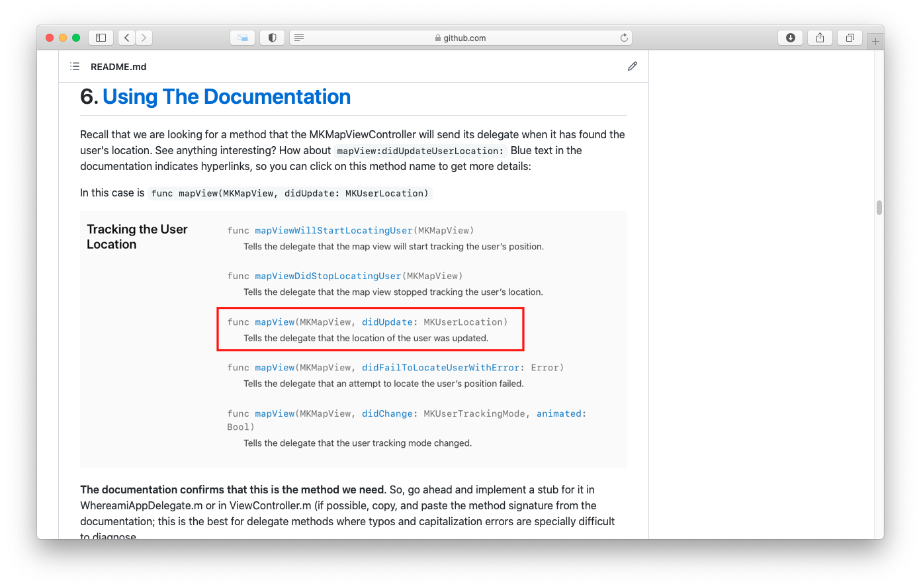The width and height of the screenshot is (921, 588).
Task: Click mapView link in didUpdate line
Action: click(x=275, y=322)
